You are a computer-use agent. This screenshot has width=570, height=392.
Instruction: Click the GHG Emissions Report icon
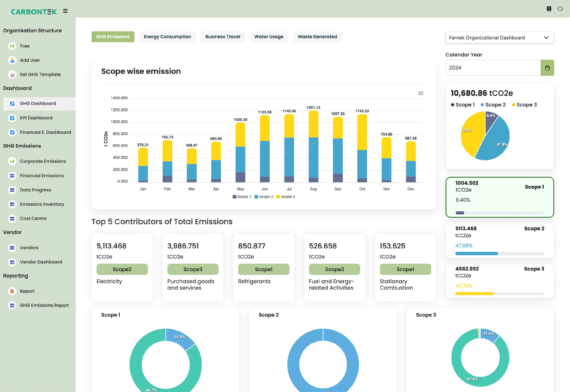point(12,305)
